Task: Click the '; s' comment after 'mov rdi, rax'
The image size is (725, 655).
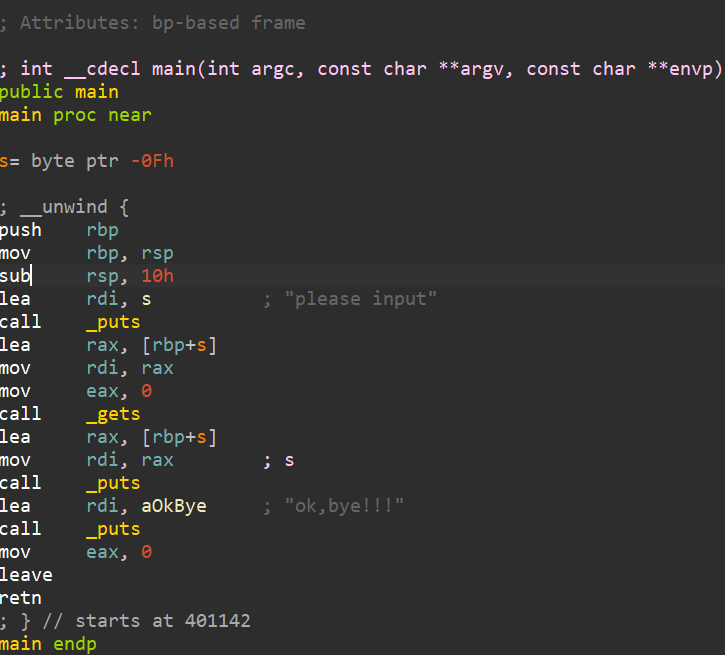Action: click(279, 460)
